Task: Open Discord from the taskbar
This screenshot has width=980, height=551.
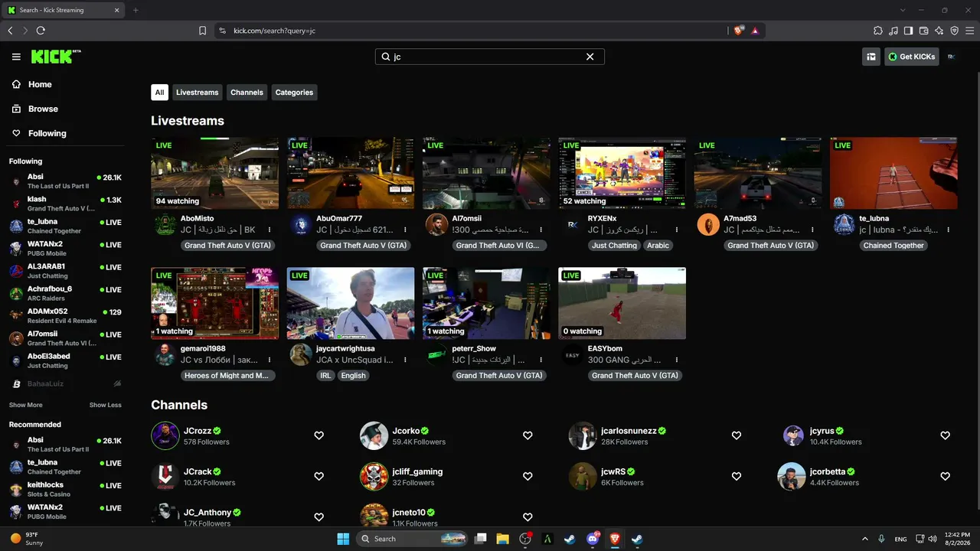Action: coord(593,539)
